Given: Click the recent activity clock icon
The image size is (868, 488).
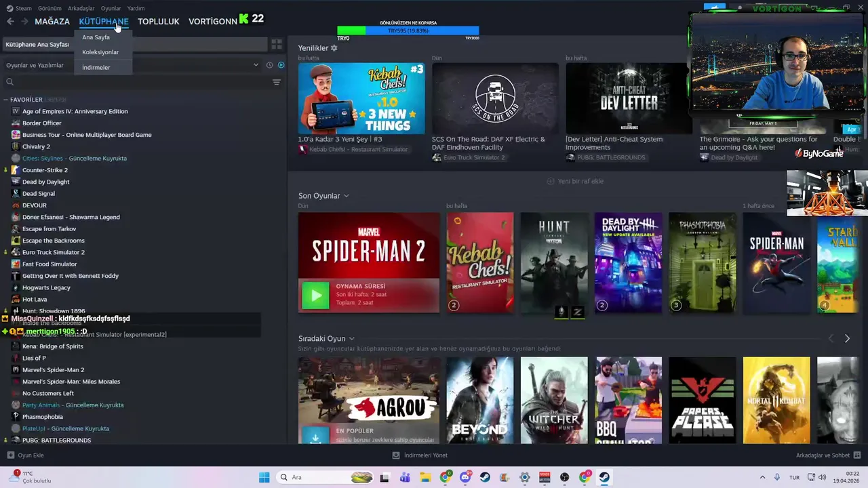Looking at the screenshot, I should (x=269, y=65).
